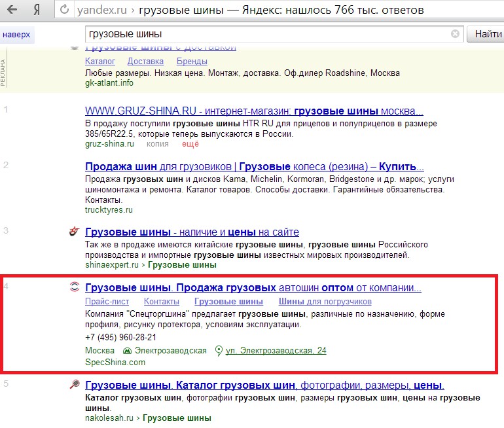Image resolution: width=504 pixels, height=428 pixels.
Task: Visit gk-atlant.info from the ad
Action: [x=109, y=83]
